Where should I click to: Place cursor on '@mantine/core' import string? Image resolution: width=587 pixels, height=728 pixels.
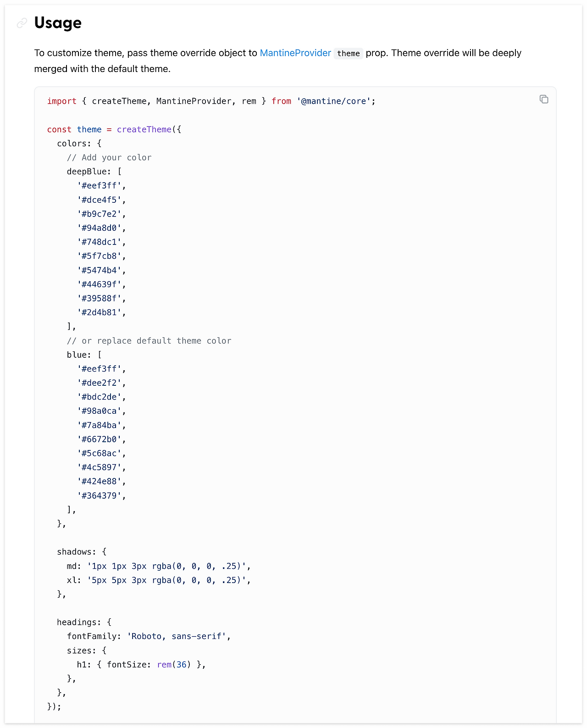(333, 101)
